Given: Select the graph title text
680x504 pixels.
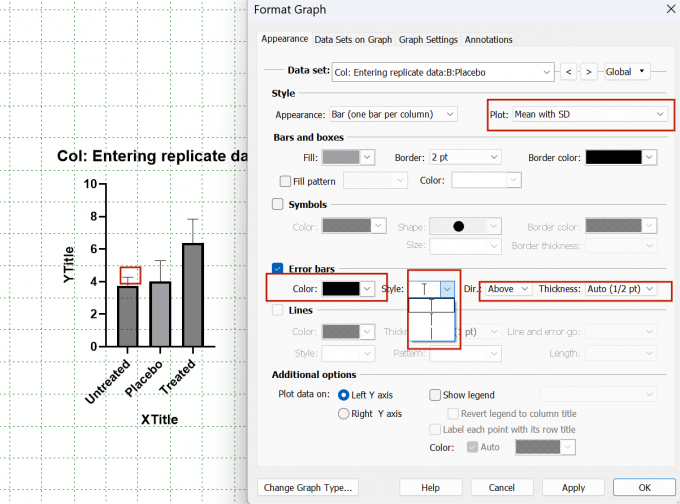Looking at the screenshot, I should click(152, 156).
